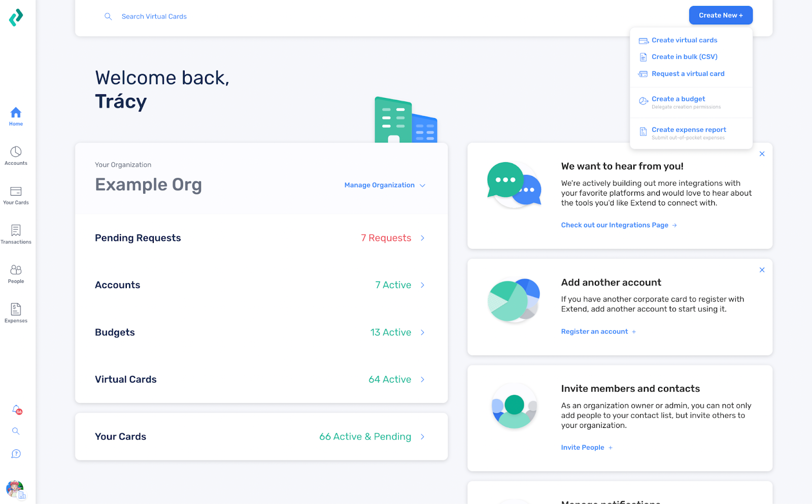View the 13 Active budgets link
812x504 pixels.
pyautogui.click(x=390, y=332)
